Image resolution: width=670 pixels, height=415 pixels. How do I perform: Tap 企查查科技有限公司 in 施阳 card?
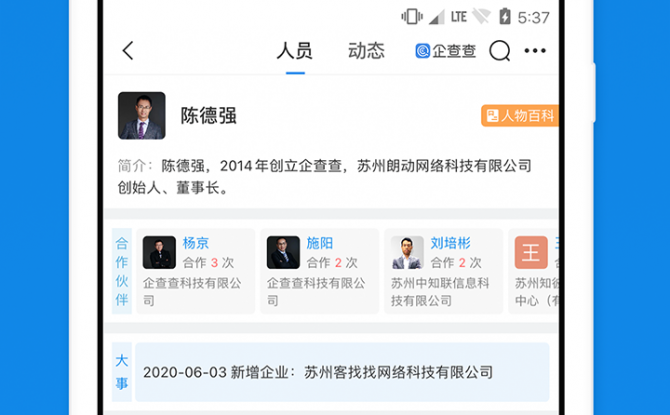(x=316, y=291)
